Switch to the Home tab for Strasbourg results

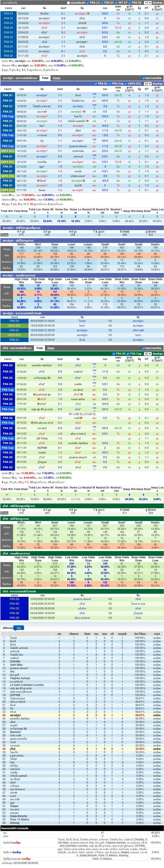tap(56, 78)
